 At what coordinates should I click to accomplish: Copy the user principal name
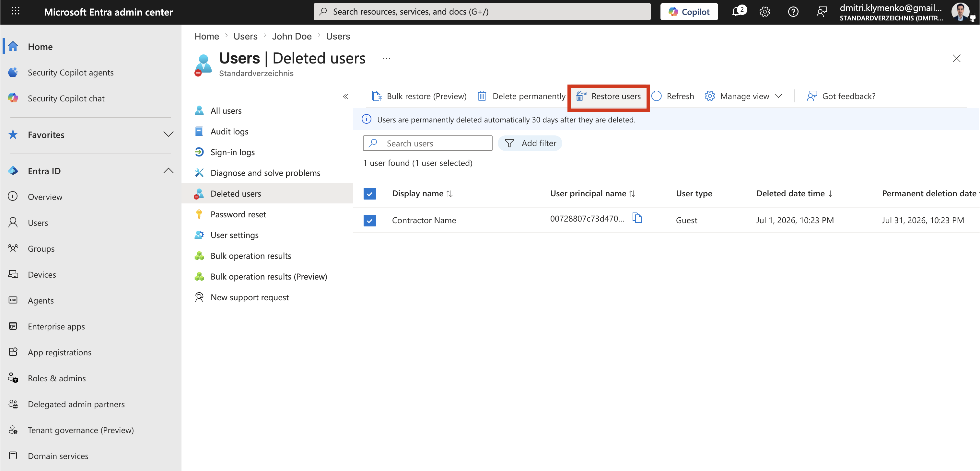tap(637, 218)
